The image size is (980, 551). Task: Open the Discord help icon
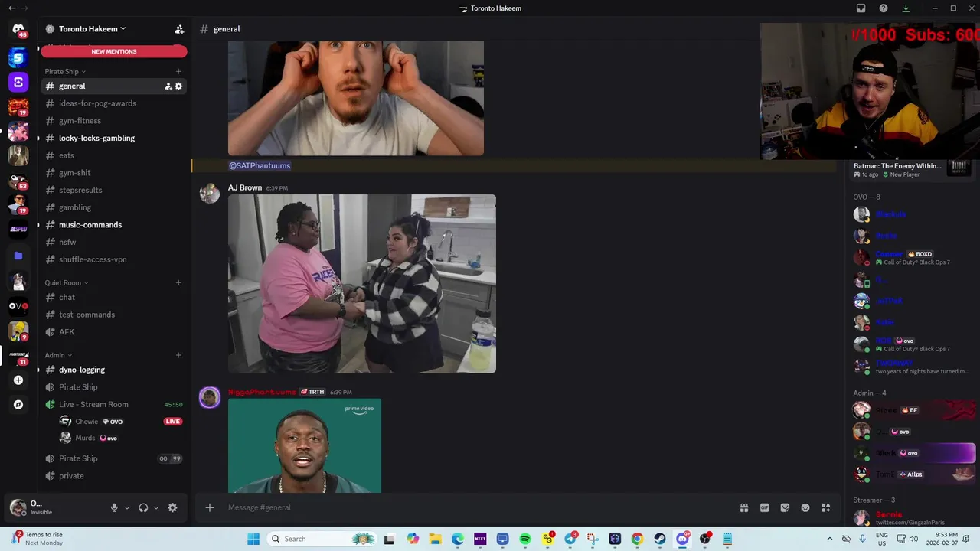pyautogui.click(x=884, y=8)
